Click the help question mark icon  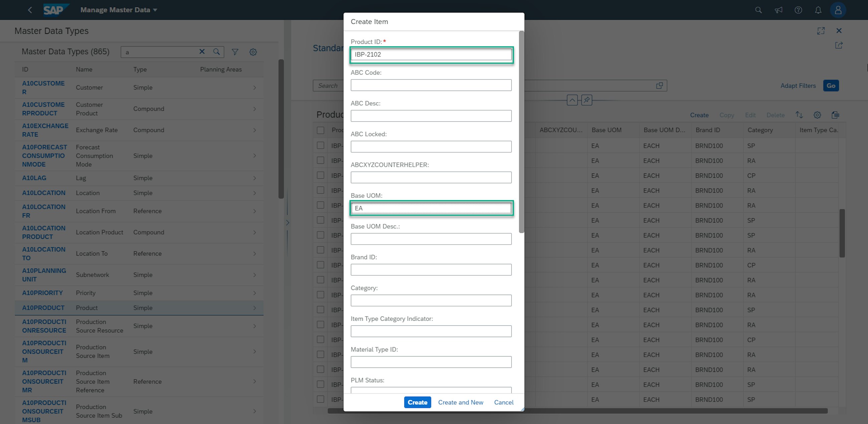tap(798, 10)
